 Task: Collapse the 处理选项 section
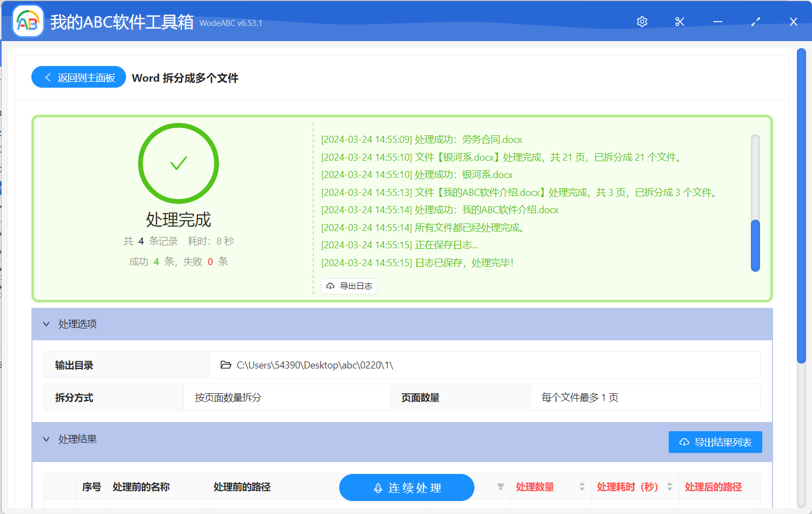(47, 324)
